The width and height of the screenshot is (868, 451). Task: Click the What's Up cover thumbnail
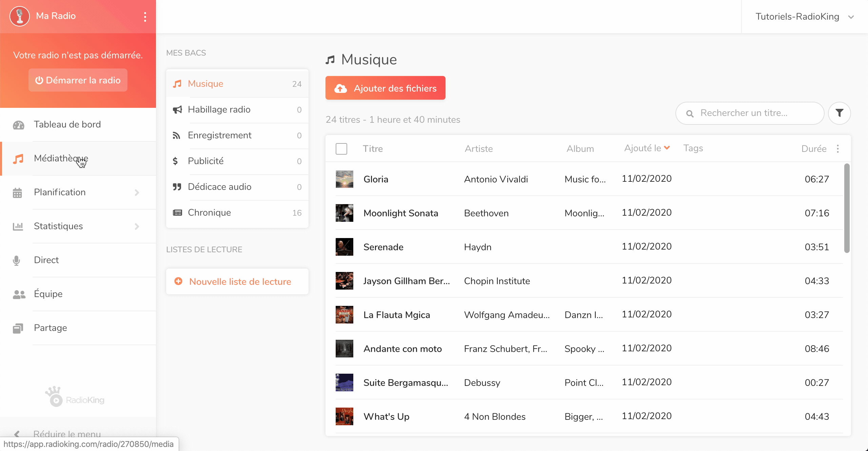344,416
